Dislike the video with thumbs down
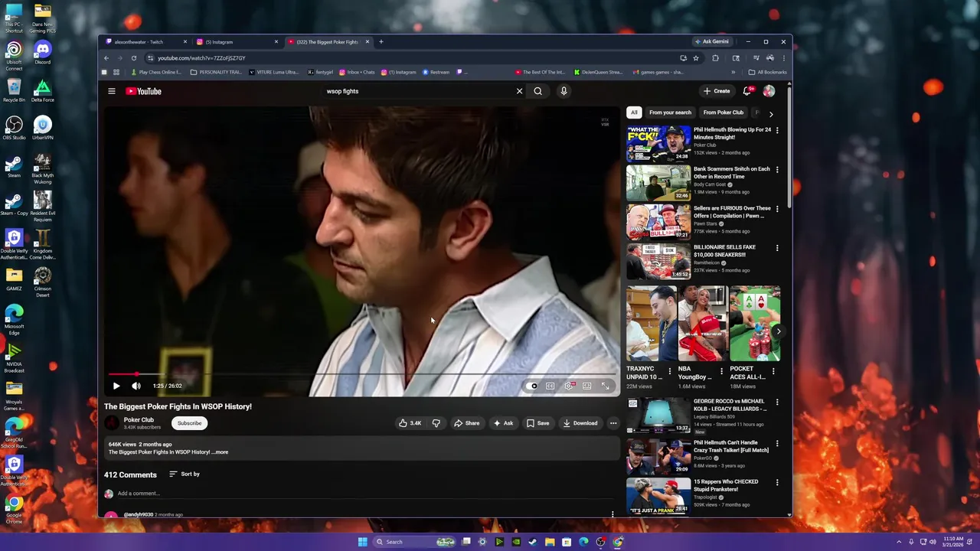This screenshot has width=980, height=551. click(436, 423)
